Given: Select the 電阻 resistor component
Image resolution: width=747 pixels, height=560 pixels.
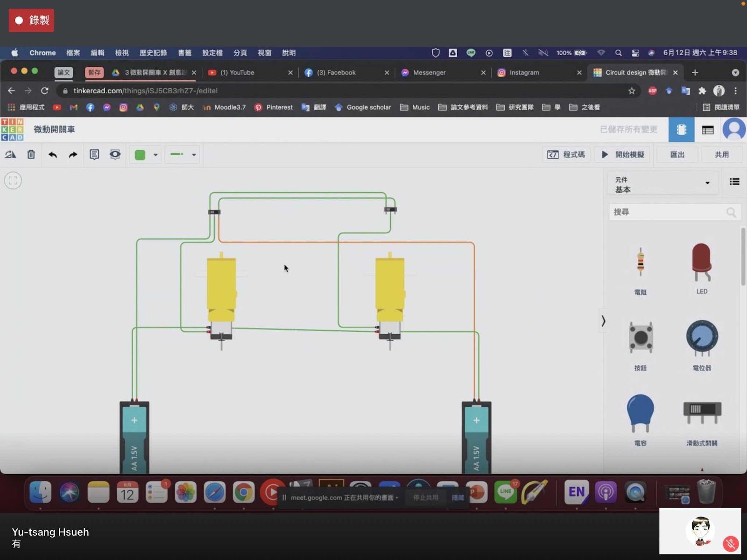Looking at the screenshot, I should pyautogui.click(x=641, y=271).
